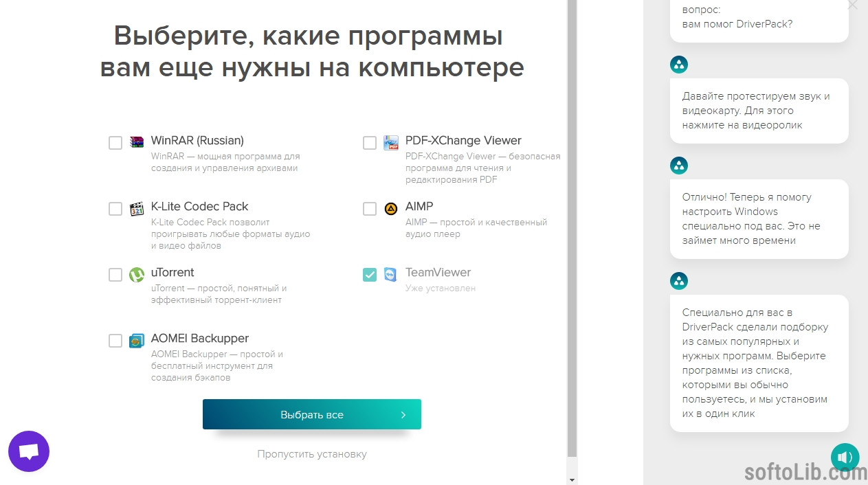Viewport: 868px width, 485px height.
Task: Click the WinRAR description text
Action: (x=226, y=162)
